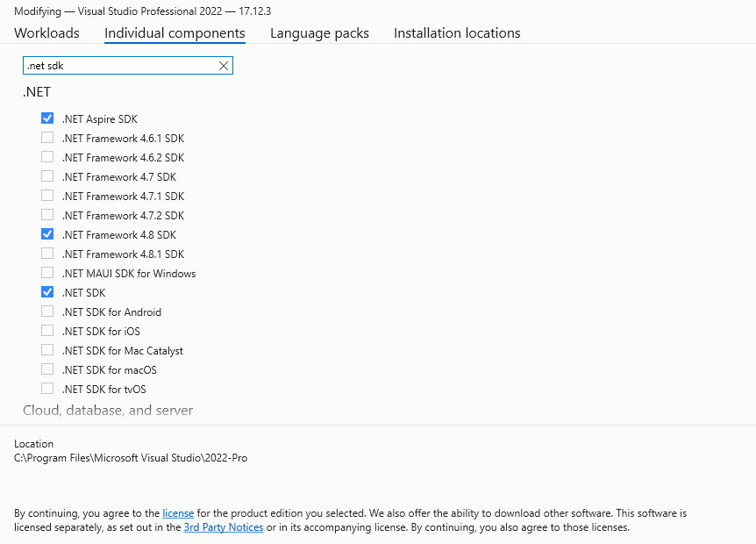This screenshot has width=756, height=544.
Task: Tick the .NET Framework 4.7.1 SDK box
Action: pos(47,196)
